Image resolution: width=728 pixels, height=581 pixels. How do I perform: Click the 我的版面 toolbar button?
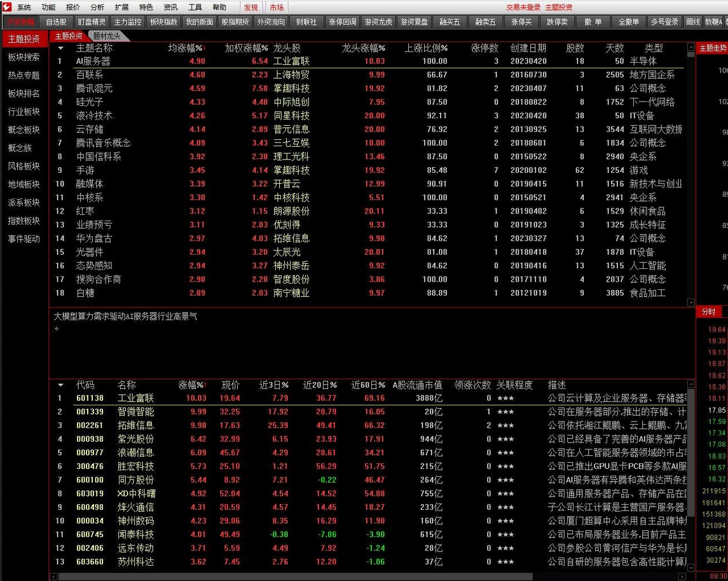click(199, 22)
